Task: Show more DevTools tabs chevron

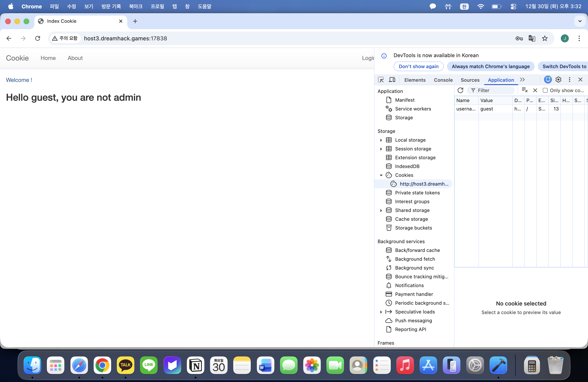Action: [x=522, y=80]
